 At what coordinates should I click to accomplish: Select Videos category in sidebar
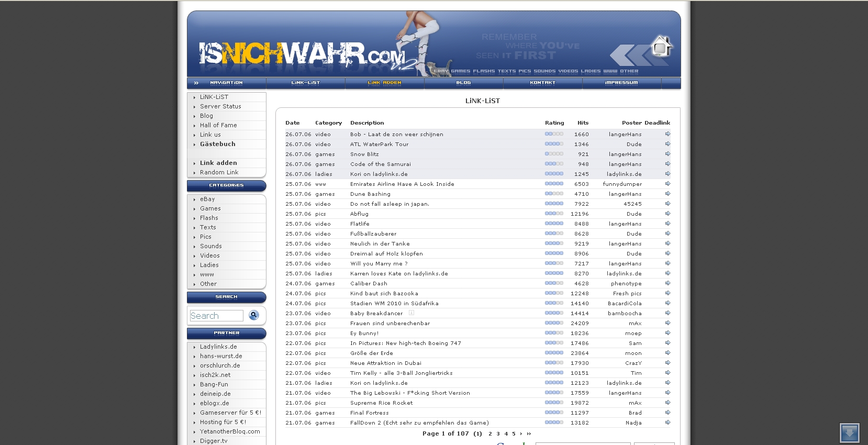click(x=209, y=255)
